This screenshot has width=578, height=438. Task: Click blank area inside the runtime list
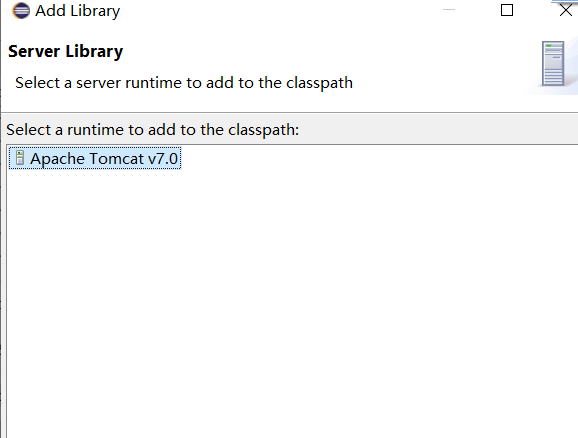point(291,295)
